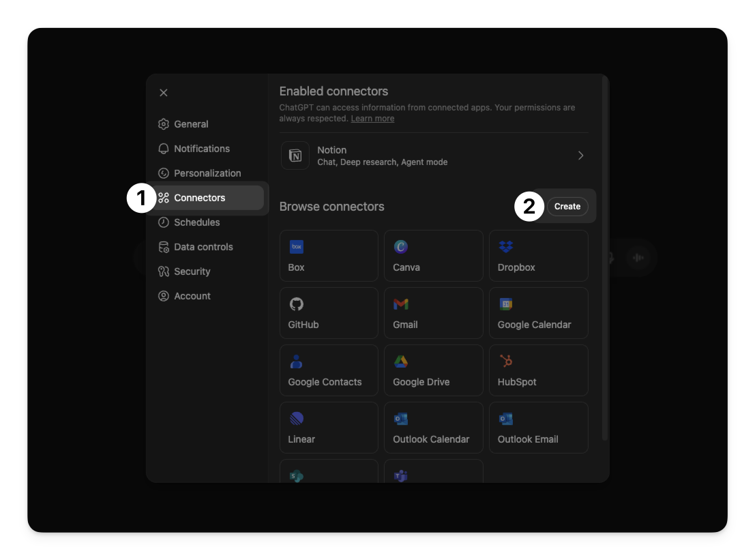Open the Data controls tab
755x560 pixels.
coord(207,246)
